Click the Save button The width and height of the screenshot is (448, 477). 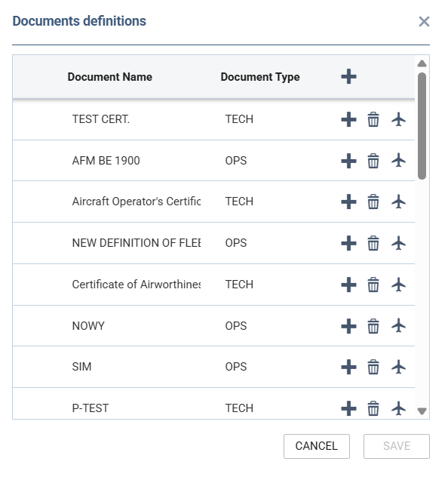click(x=396, y=446)
